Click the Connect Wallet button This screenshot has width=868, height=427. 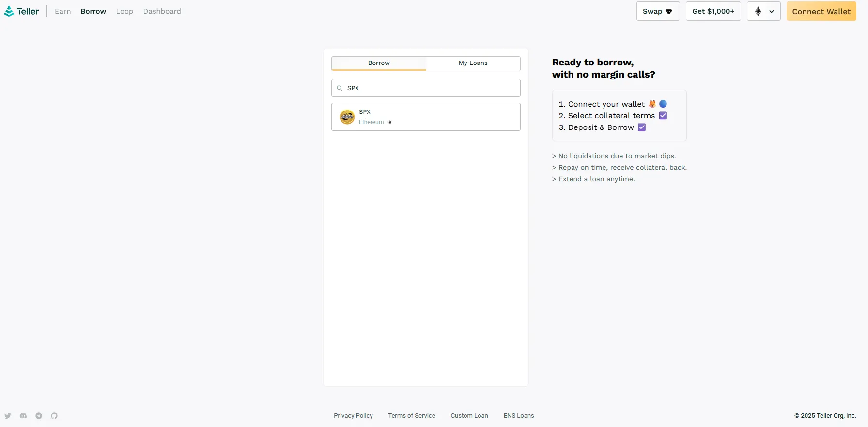point(821,11)
